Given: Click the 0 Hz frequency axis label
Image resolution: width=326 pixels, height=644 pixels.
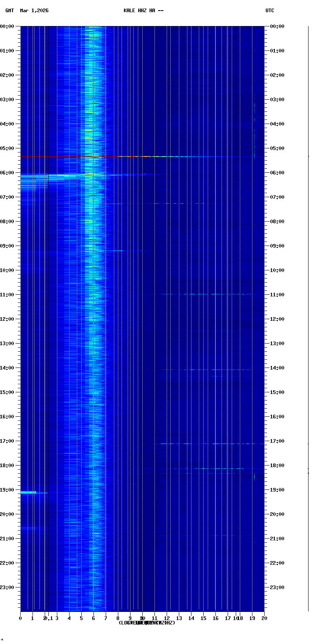Looking at the screenshot, I should pos(20,618).
